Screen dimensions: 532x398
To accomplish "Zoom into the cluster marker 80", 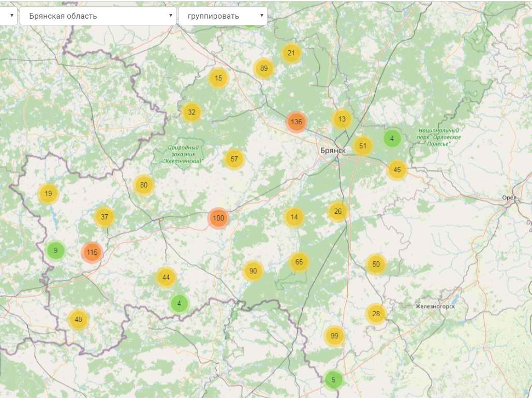I will click(144, 185).
